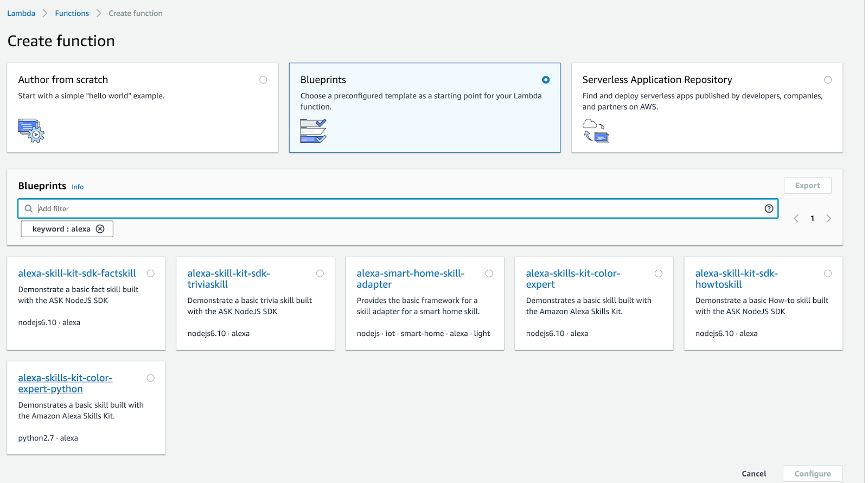Click the Blueprints section heading

point(42,186)
